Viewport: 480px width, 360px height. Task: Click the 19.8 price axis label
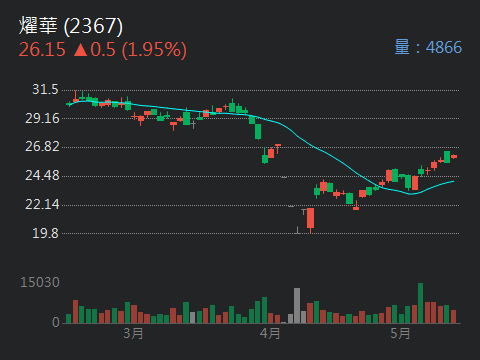[x=45, y=233]
